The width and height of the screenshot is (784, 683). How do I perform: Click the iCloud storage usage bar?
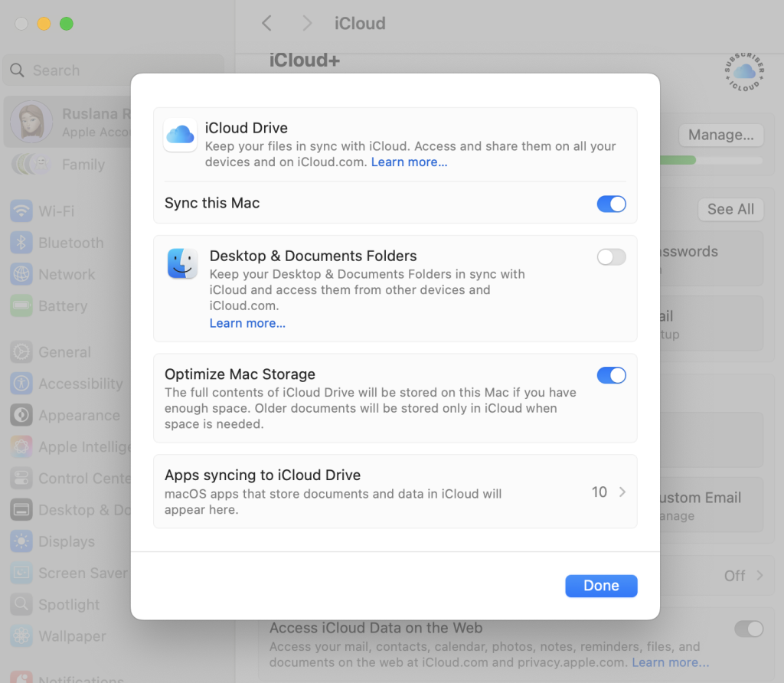pyautogui.click(x=711, y=160)
